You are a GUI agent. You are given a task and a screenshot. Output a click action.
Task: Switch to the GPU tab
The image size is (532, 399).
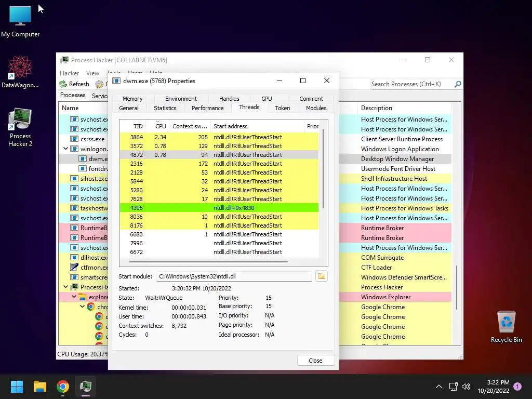(x=267, y=99)
